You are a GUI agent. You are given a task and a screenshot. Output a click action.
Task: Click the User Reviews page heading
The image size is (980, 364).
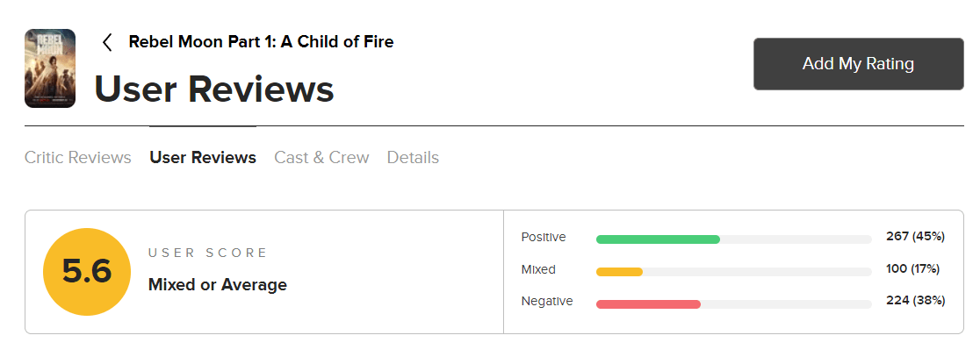(214, 88)
